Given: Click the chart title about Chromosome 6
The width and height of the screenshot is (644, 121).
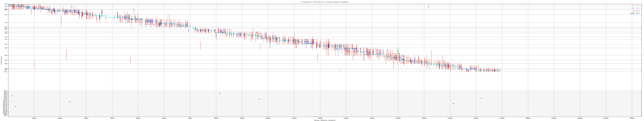Looking at the screenshot, I should (x=325, y=2).
